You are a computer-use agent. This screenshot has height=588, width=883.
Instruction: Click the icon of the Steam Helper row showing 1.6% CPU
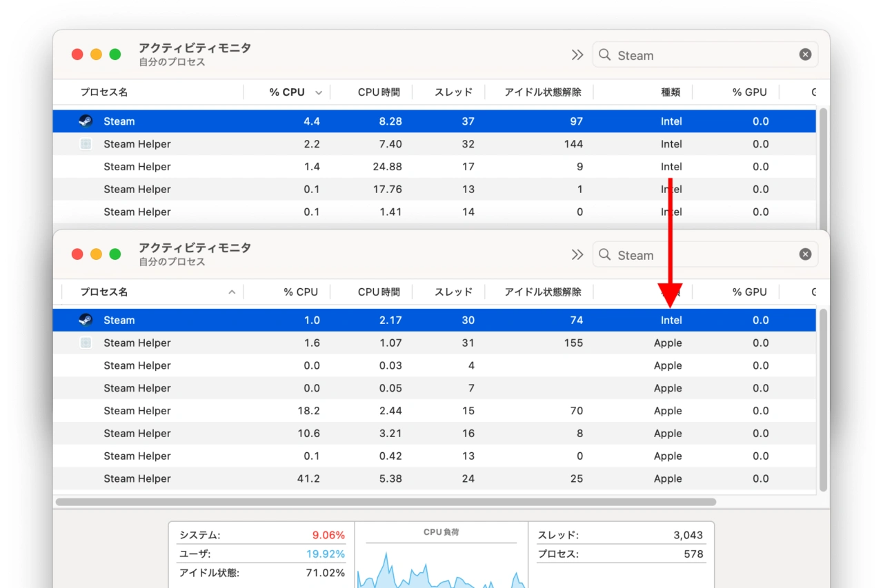pos(86,343)
